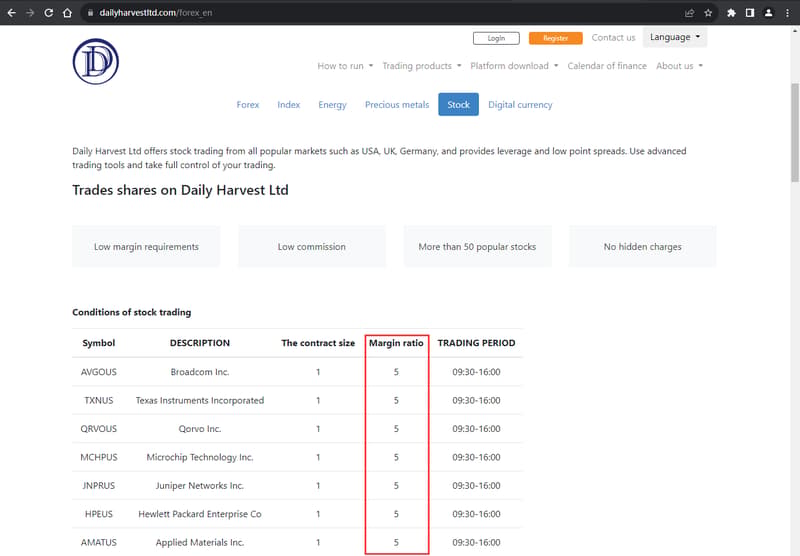The height and width of the screenshot is (556, 800).
Task: Go forward using the browser forward arrow
Action: click(x=30, y=13)
